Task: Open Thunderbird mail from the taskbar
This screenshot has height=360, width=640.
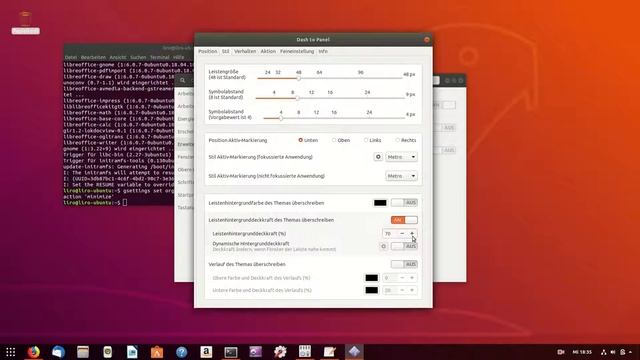Action: (58, 351)
